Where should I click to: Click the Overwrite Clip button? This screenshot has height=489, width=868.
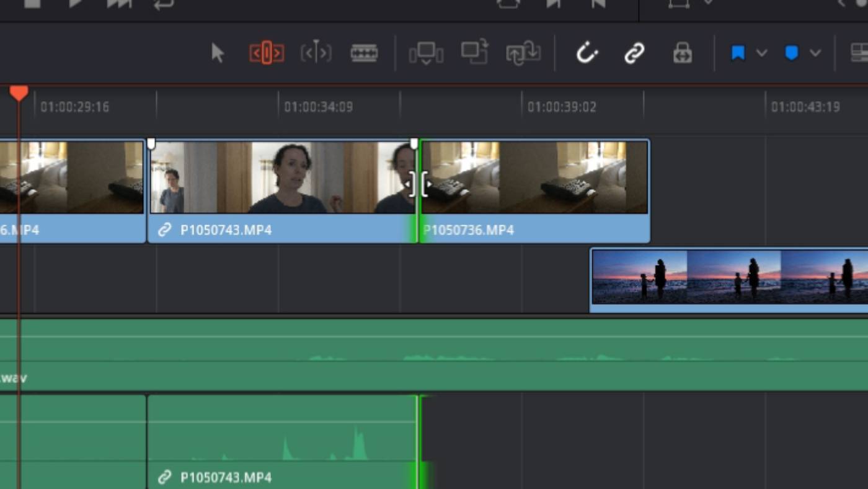(x=475, y=53)
